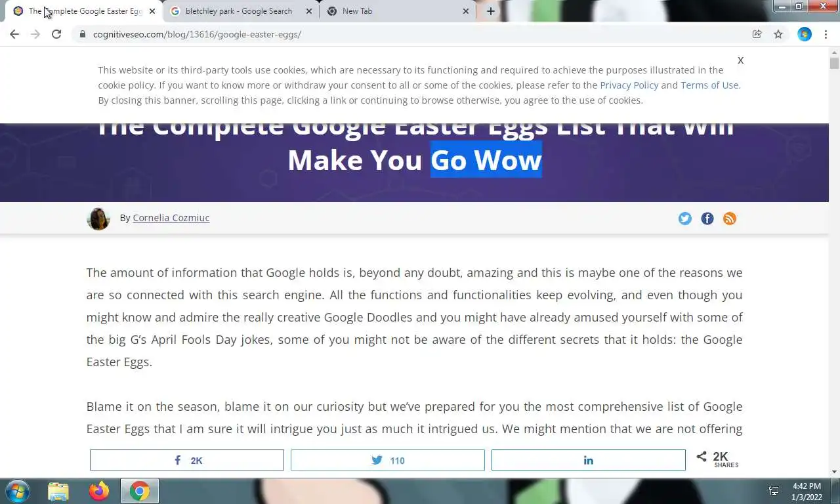Open author Cornelia Cozmiuc's page

click(x=171, y=218)
